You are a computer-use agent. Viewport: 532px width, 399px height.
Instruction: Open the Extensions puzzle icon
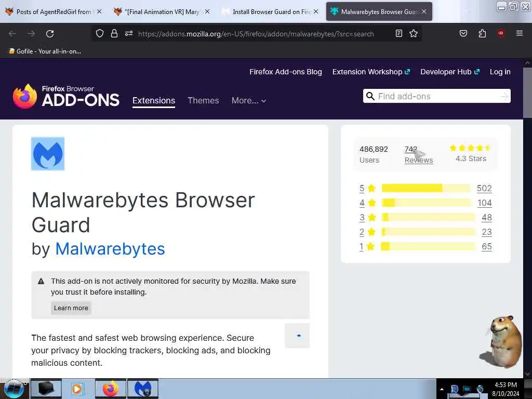point(482,33)
